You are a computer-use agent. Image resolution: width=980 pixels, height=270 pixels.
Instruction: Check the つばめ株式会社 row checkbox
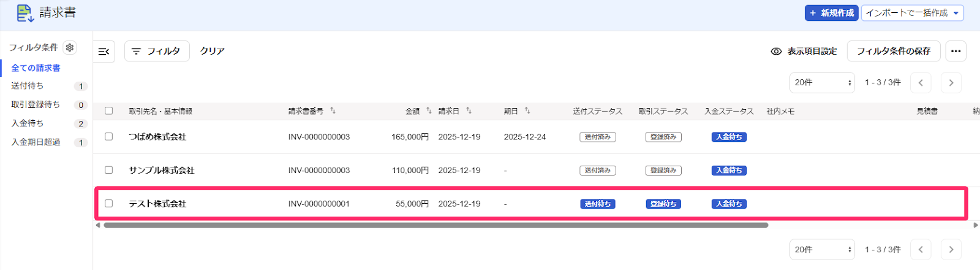coord(108,136)
